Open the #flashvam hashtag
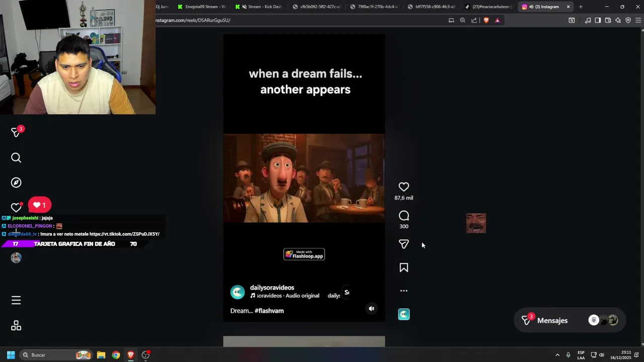Viewport: 644px width, 362px height. click(269, 311)
